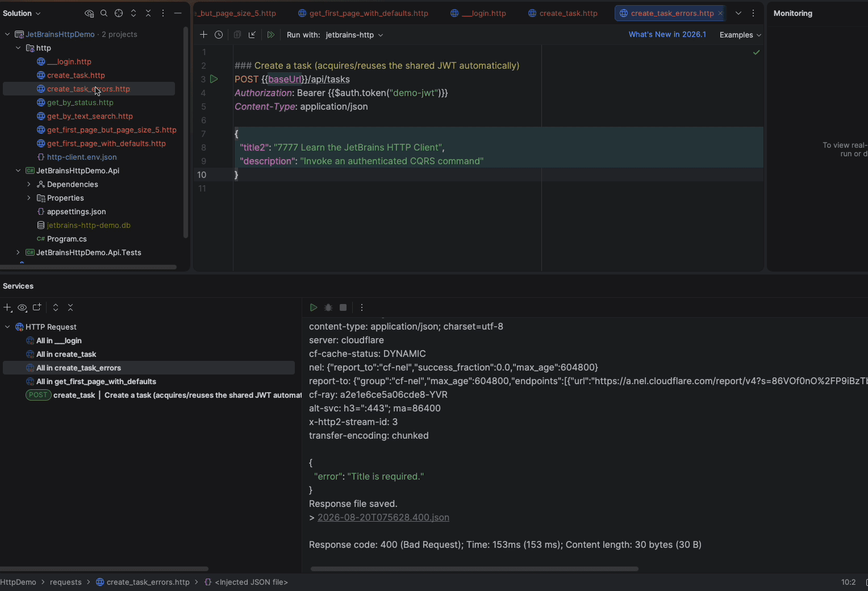Run all requests in file
Image resolution: width=868 pixels, height=591 pixels.
point(271,35)
